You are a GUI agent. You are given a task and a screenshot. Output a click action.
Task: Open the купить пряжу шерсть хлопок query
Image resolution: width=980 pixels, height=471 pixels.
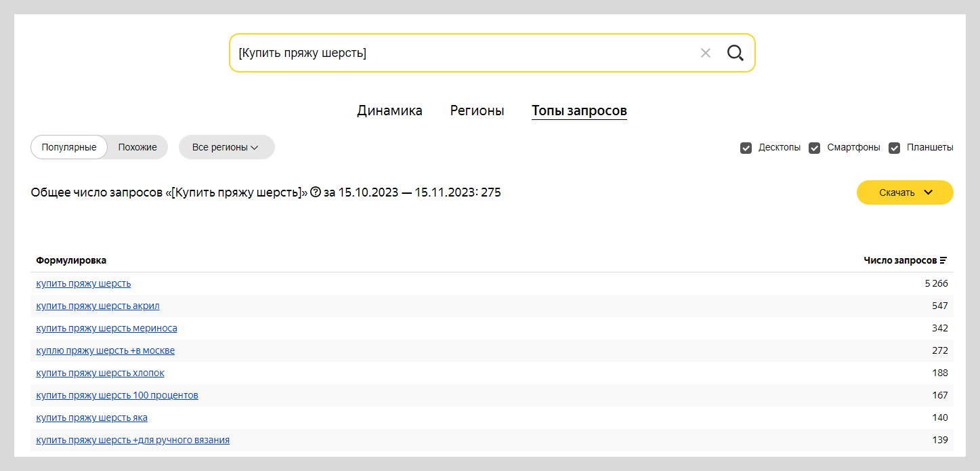click(100, 373)
